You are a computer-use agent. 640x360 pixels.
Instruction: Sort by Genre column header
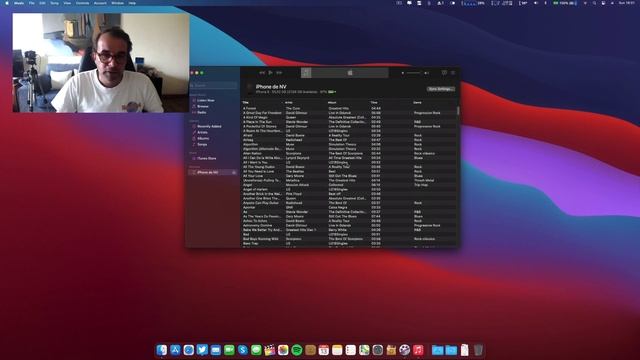click(x=417, y=102)
